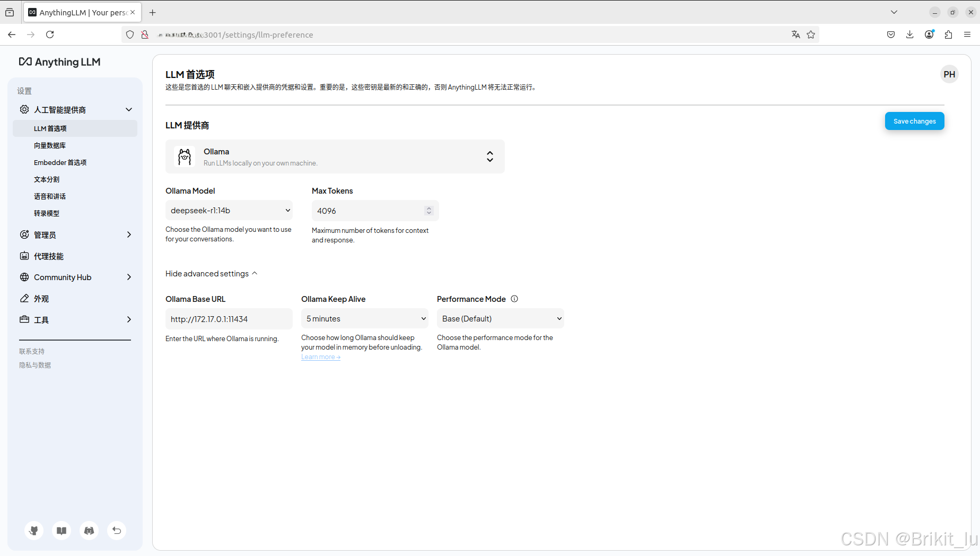
Task: Click the Max Tokens input field
Action: pos(375,211)
